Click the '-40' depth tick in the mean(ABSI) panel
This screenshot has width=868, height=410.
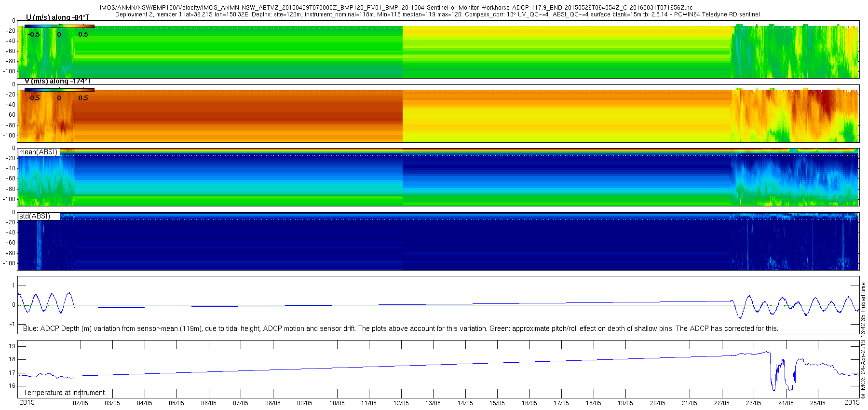point(11,168)
